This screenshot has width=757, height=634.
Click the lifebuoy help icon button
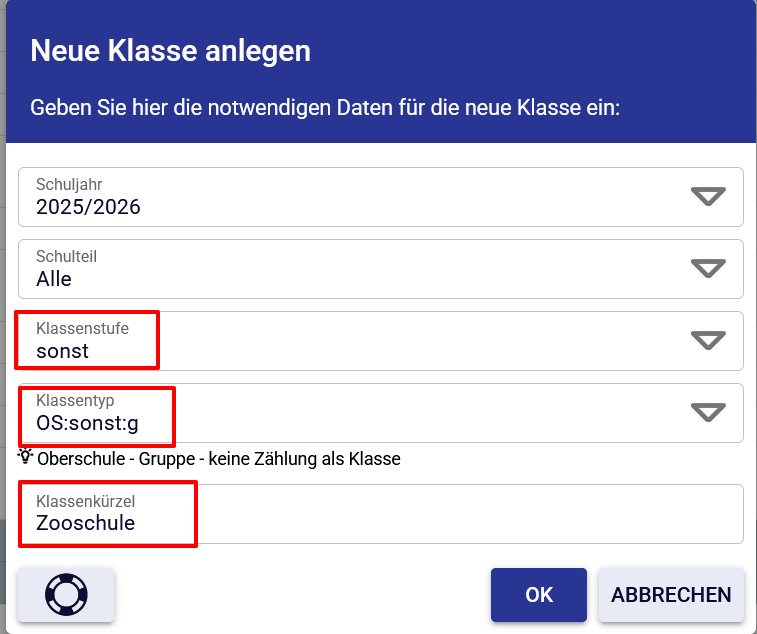(66, 595)
